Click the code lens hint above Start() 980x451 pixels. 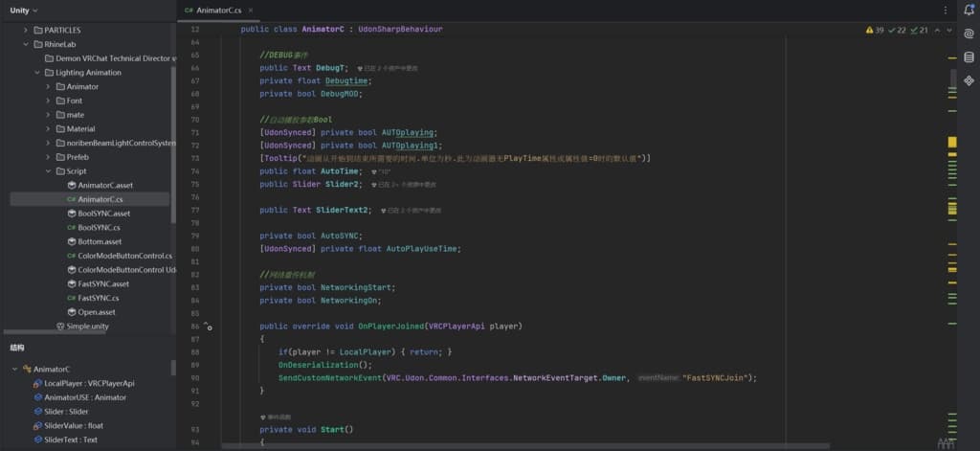click(x=275, y=417)
